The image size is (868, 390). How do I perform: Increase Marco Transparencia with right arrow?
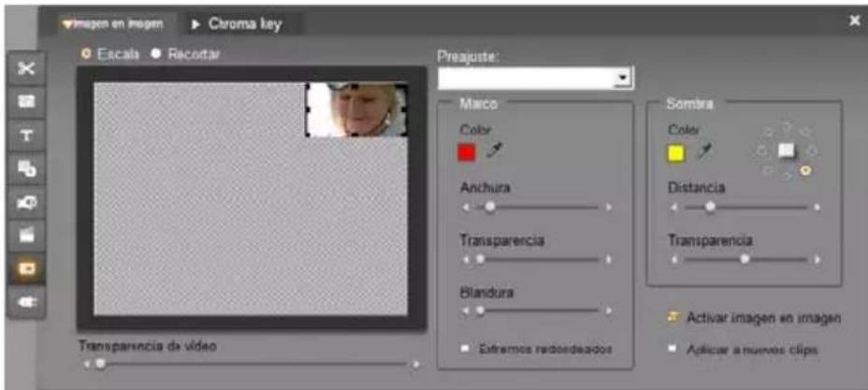coord(608,259)
